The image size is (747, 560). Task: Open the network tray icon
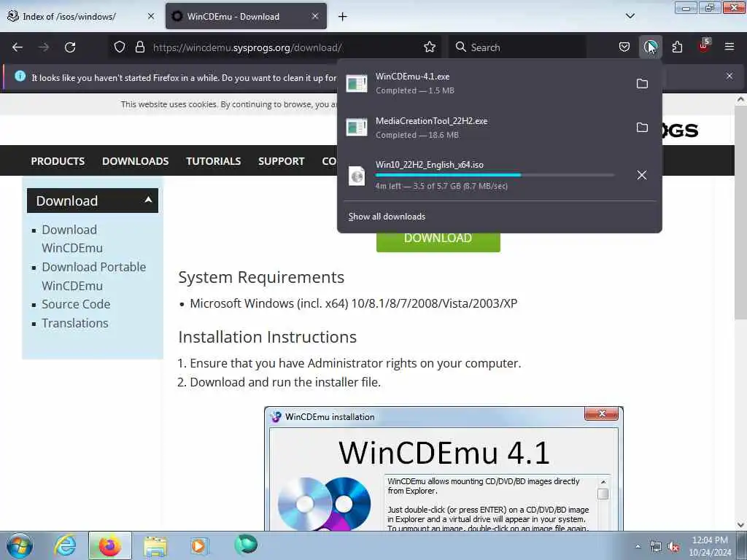656,547
